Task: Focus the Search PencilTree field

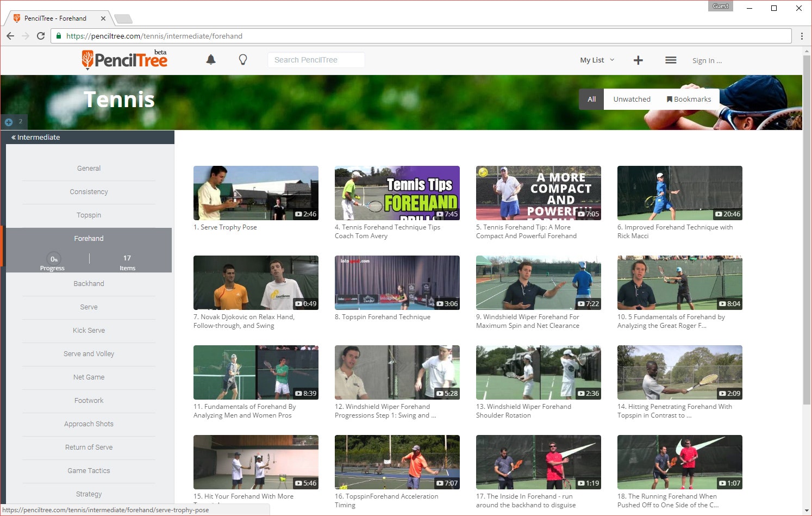Action: point(316,60)
